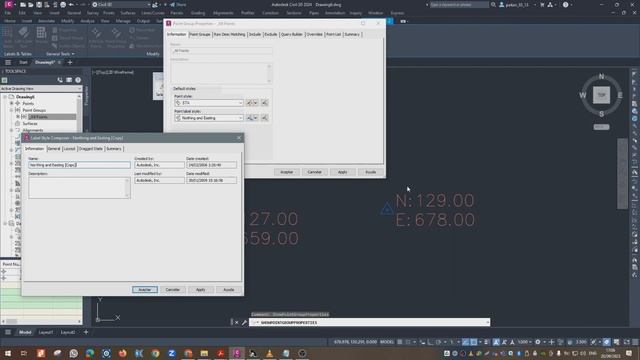Click the edit icon beside Point style ETA

[x=249, y=103]
